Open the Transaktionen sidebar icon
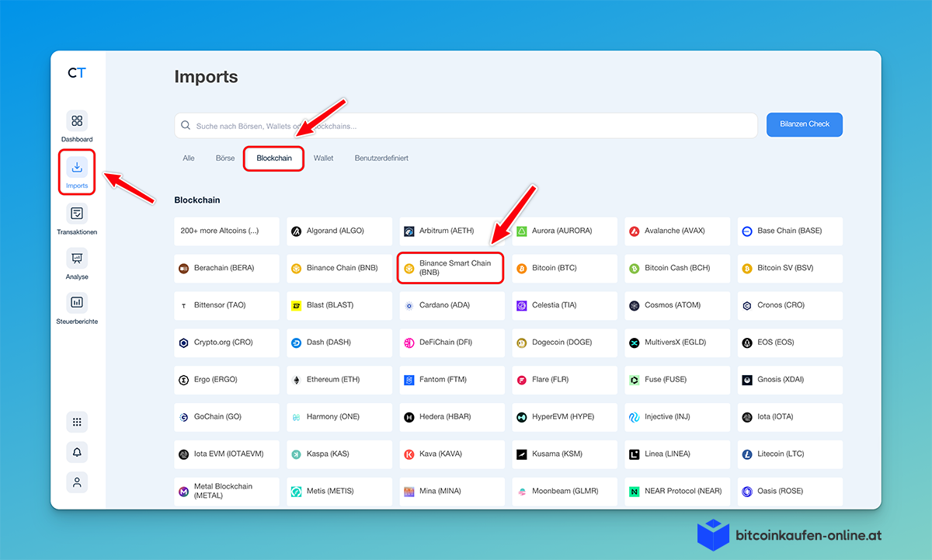932x560 pixels. pos(77,213)
